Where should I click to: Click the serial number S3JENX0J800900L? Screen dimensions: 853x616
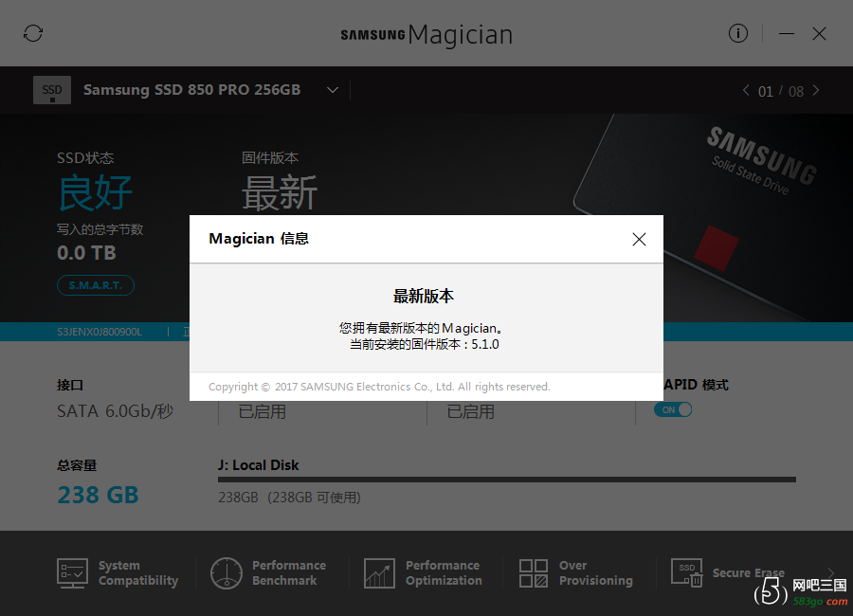click(x=99, y=332)
